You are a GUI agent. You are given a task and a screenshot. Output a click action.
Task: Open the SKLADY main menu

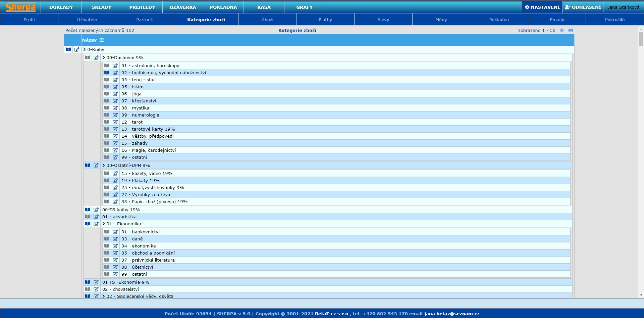point(102,7)
